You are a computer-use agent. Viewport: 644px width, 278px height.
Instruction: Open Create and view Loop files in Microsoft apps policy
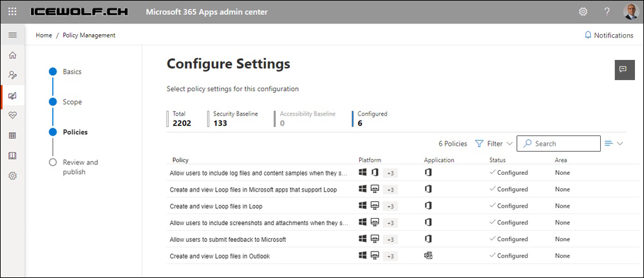pos(253,190)
